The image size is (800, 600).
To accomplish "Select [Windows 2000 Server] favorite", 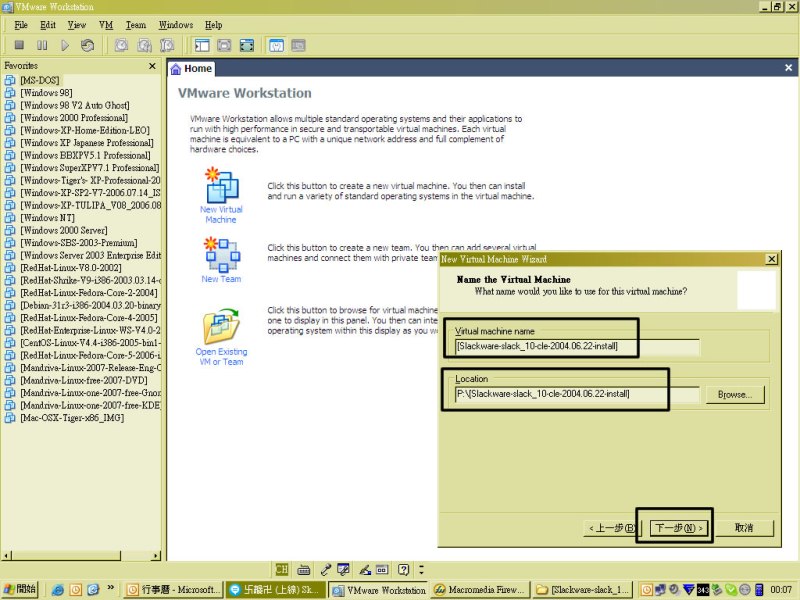I will point(64,230).
